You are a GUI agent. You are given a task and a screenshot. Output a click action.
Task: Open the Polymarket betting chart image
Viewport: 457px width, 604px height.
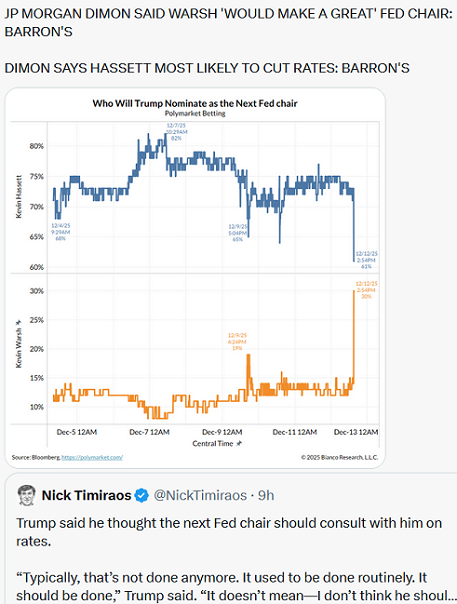(195, 278)
